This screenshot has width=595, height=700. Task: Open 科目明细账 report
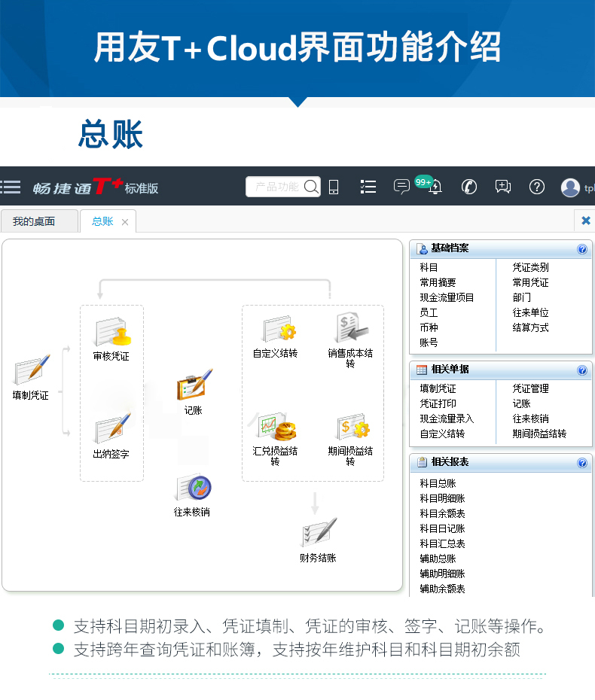442,499
